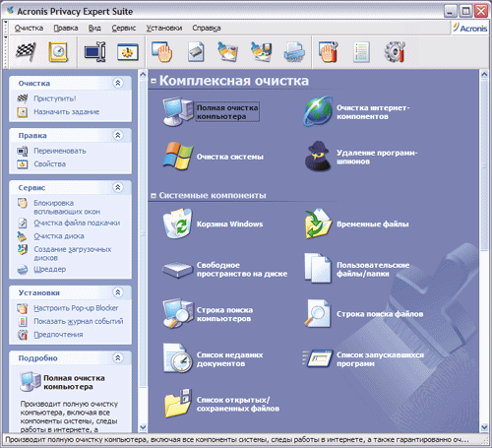Click the sidebar scrollbar up arrow
The width and height of the screenshot is (492, 448).
(x=143, y=74)
